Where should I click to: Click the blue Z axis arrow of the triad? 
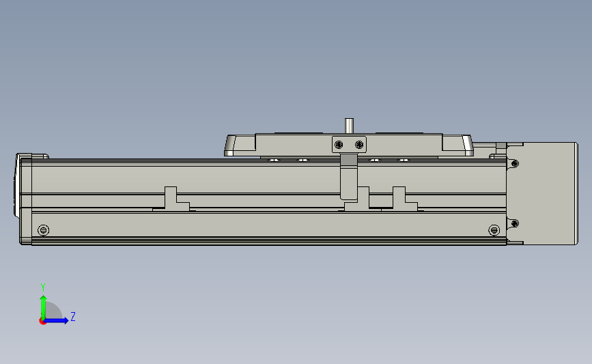coord(57,321)
